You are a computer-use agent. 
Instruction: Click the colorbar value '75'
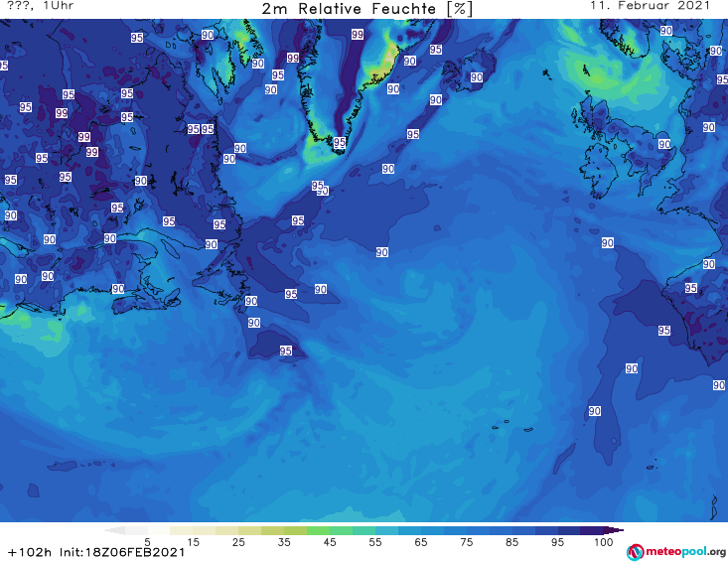click(466, 542)
